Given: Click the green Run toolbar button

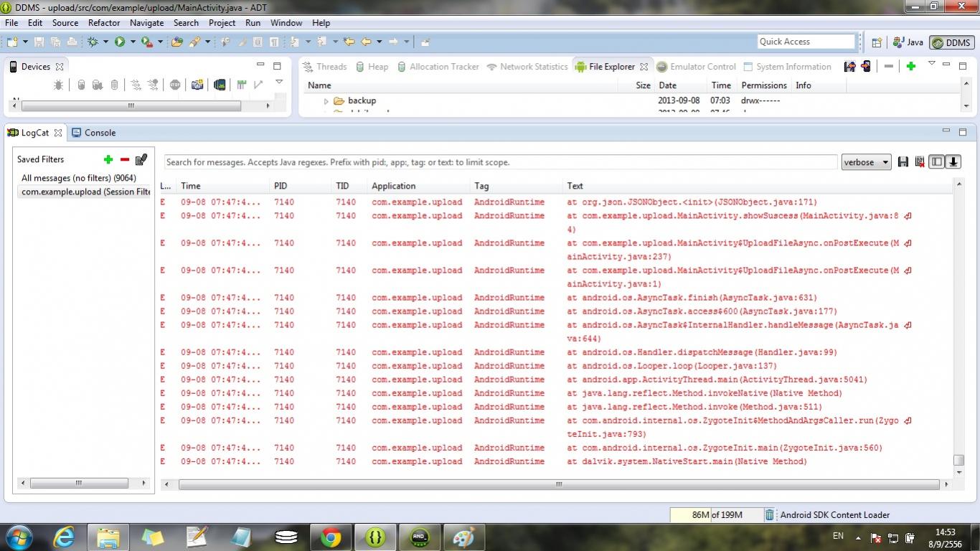Looking at the screenshot, I should coord(120,42).
